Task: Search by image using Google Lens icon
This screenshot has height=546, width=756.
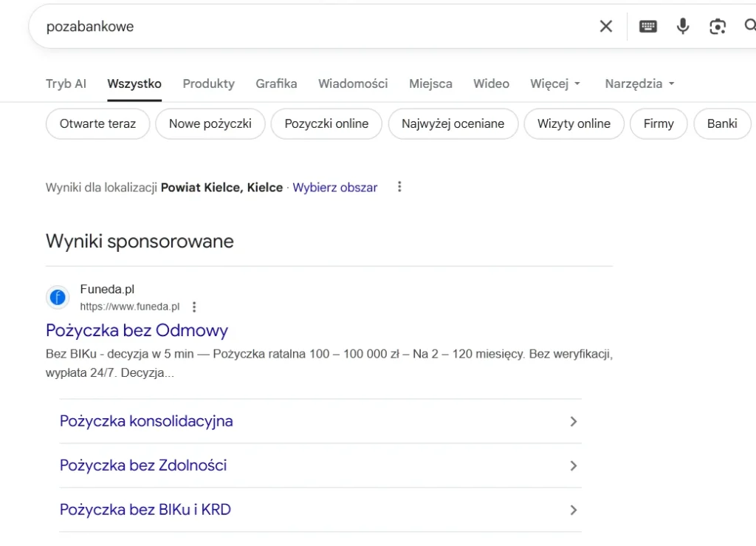Action: [716, 26]
